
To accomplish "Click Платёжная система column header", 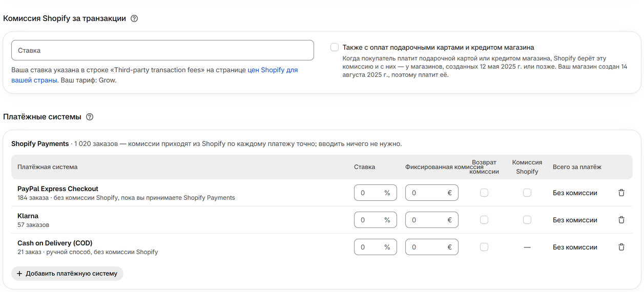I will [48, 167].
